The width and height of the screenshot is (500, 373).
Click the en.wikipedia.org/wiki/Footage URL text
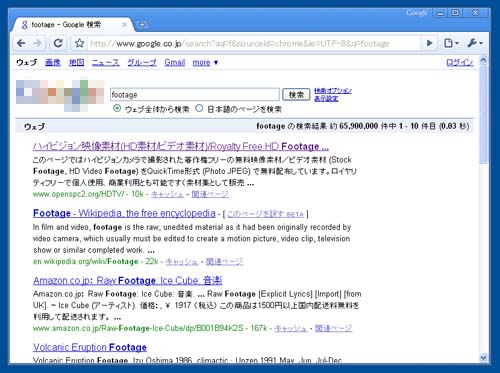pos(86,262)
